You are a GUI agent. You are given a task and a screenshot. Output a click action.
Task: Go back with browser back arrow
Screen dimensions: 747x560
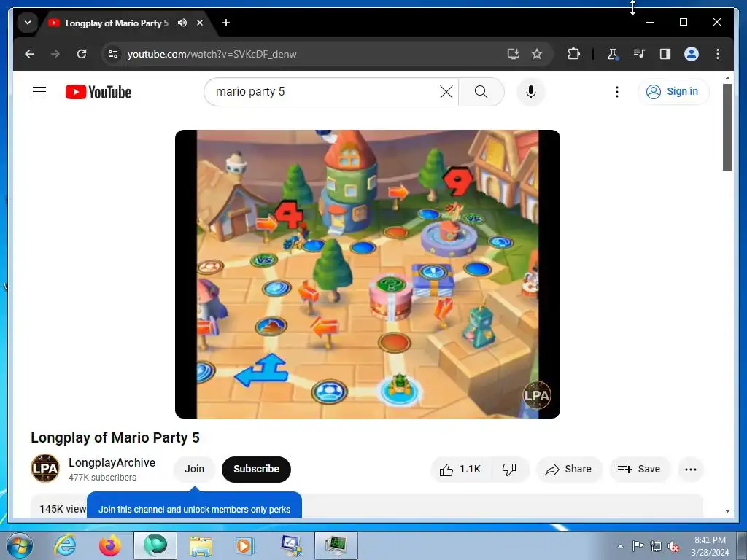tap(29, 54)
